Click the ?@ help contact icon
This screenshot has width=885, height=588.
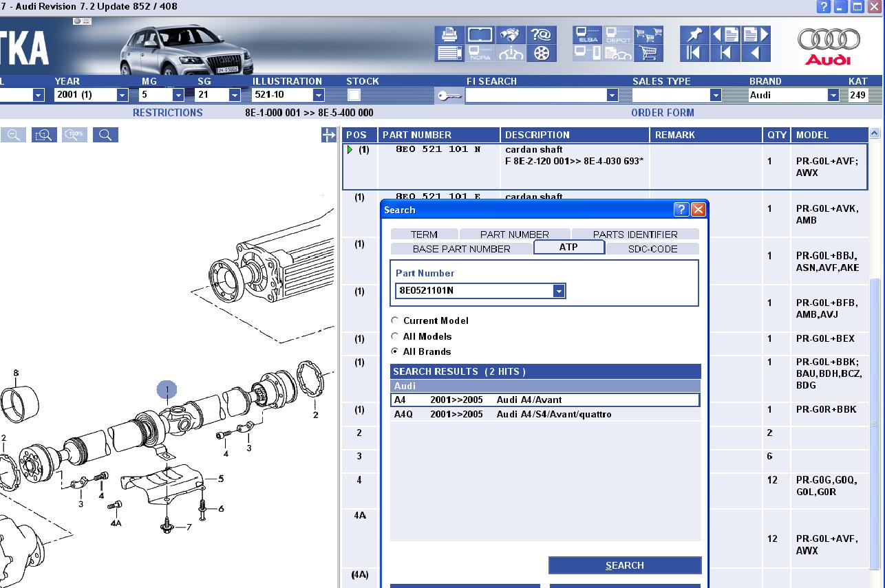coord(542,34)
